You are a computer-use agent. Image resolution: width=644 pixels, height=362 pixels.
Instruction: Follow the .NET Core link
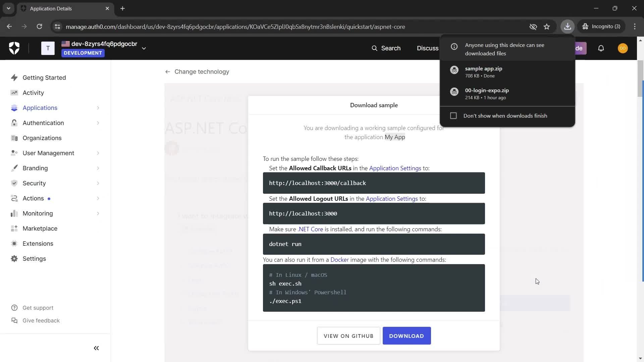(x=310, y=229)
